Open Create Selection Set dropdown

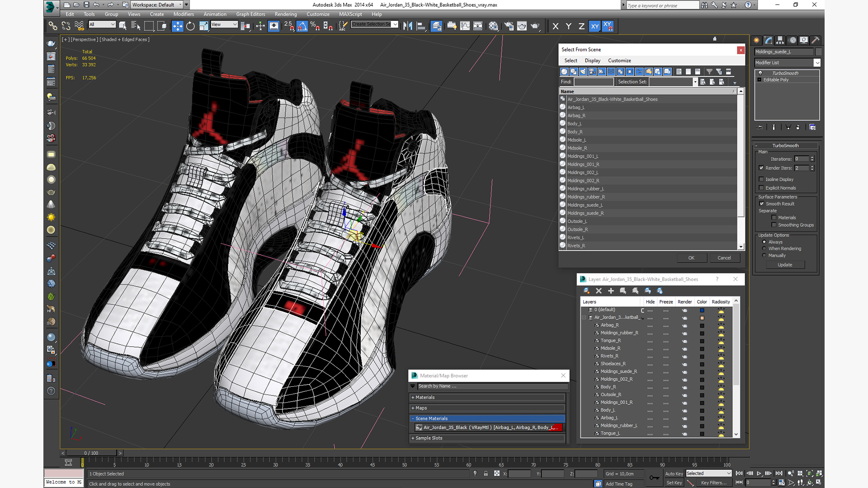pos(375,24)
